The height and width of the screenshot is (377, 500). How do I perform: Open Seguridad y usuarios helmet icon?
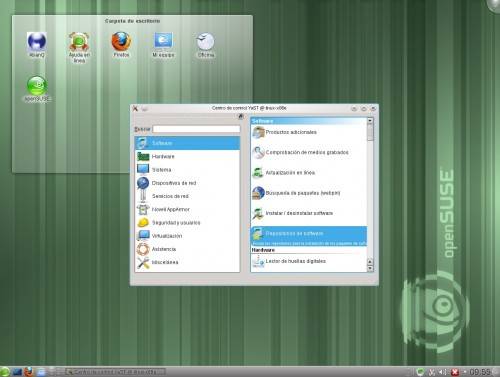coord(143,222)
